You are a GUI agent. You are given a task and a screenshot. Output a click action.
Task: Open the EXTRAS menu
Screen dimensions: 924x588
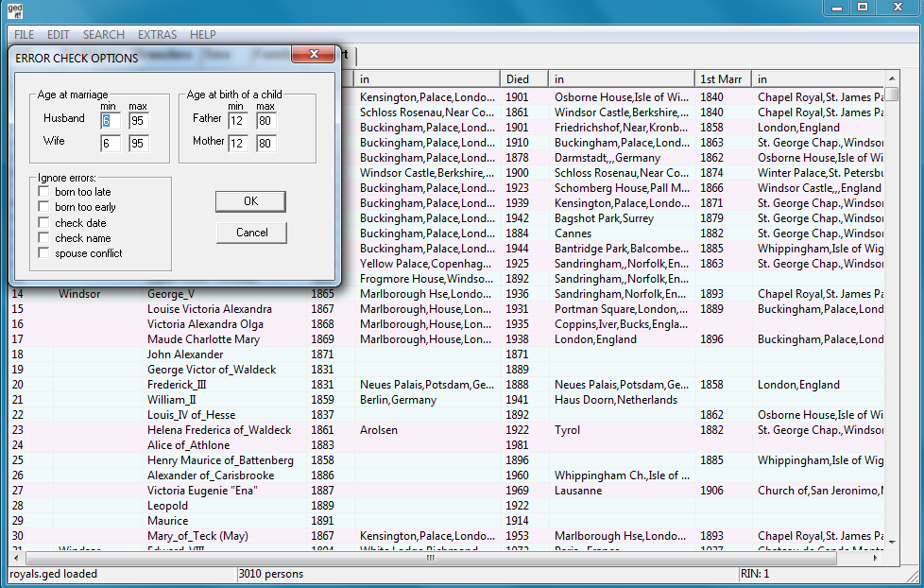tap(158, 35)
